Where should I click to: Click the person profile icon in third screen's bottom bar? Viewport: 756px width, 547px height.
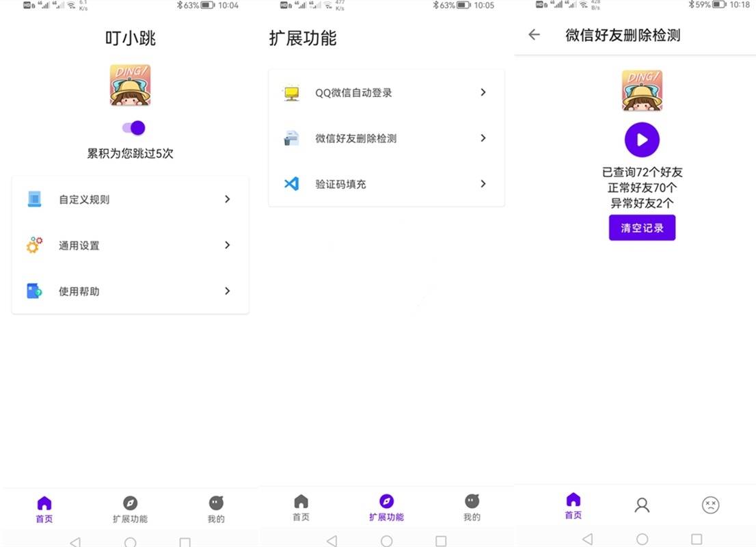pyautogui.click(x=641, y=504)
